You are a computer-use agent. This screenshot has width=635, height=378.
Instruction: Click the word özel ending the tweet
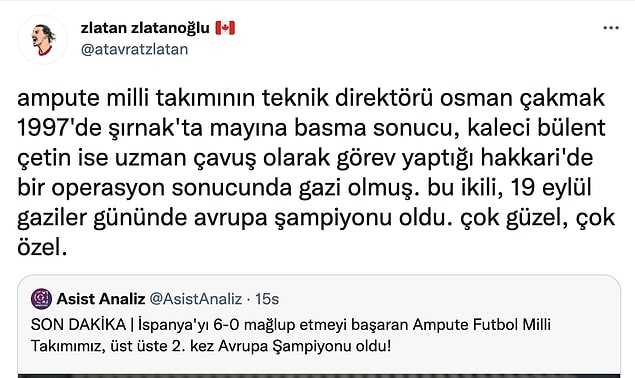41,246
